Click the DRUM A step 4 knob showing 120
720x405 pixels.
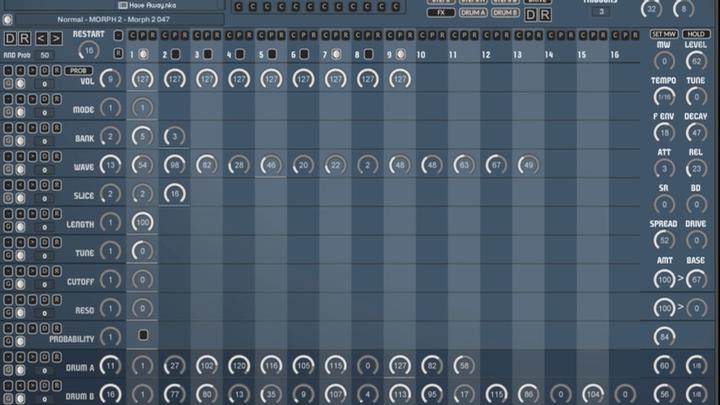239,366
